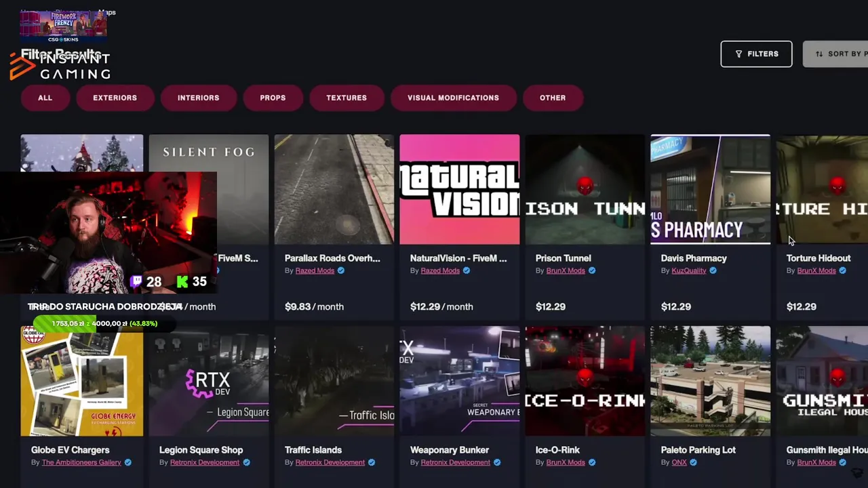Click verified badge under Weaponary Bunker

(x=497, y=462)
